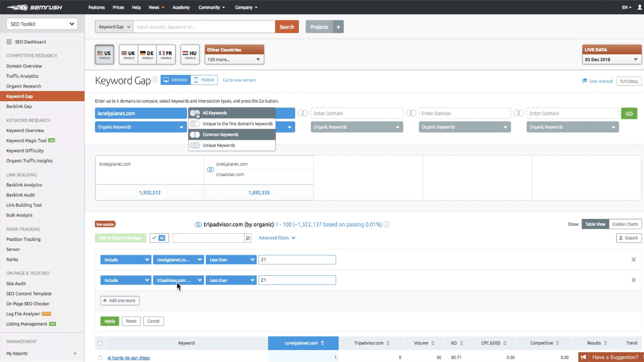Switch to Table View
This screenshot has width=644, height=362.
(x=595, y=224)
